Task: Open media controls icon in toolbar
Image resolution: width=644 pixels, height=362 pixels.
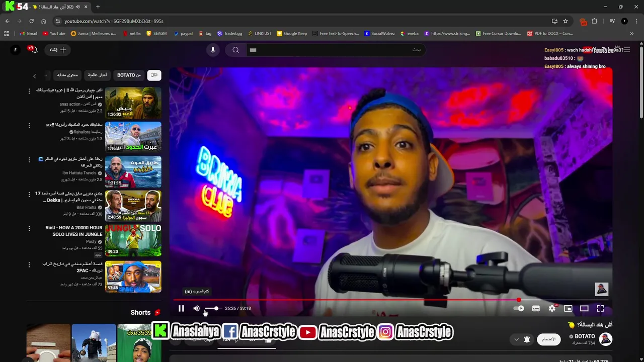Action: [612, 21]
